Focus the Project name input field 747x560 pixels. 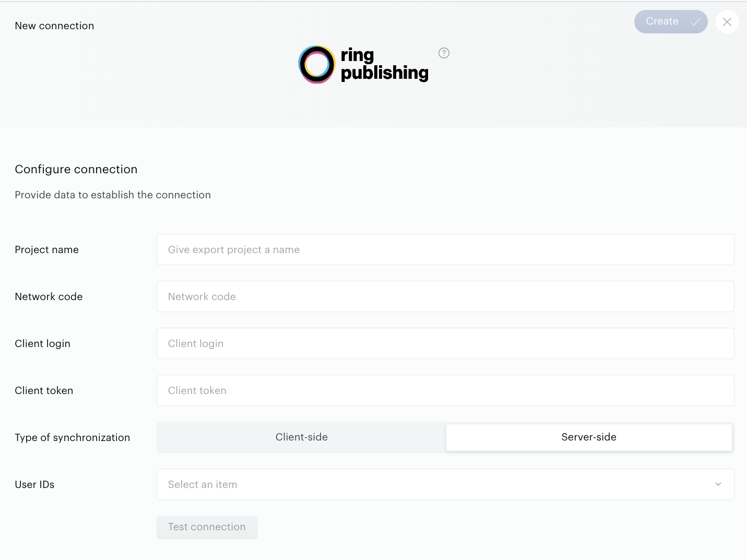point(445,249)
